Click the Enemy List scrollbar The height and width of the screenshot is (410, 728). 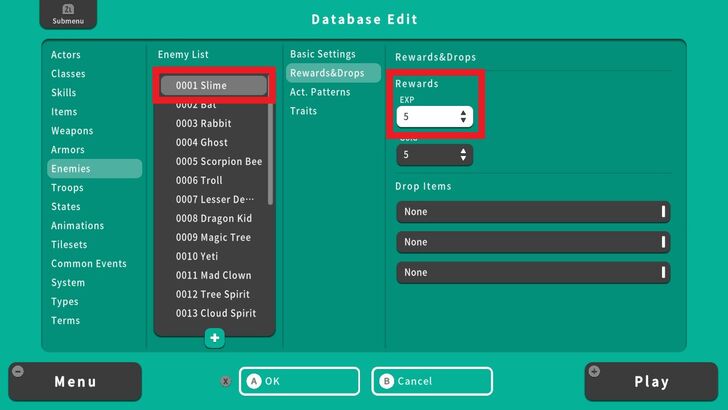271,150
